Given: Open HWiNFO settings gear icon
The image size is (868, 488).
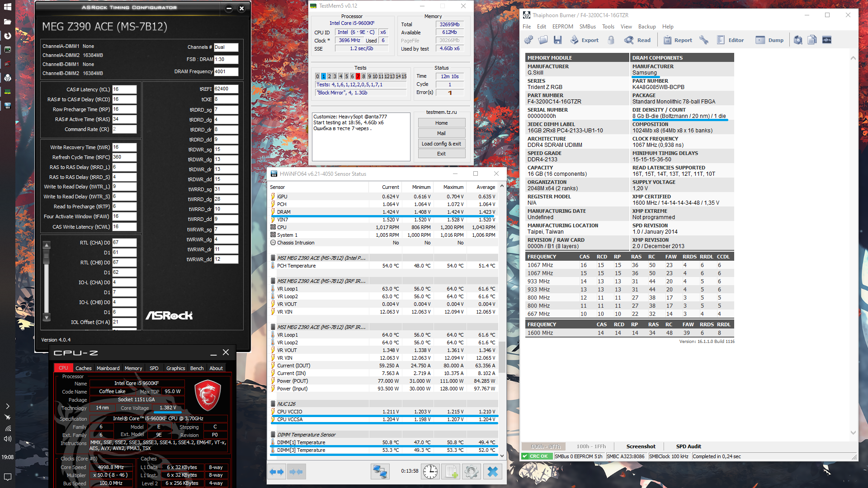Looking at the screenshot, I should click(471, 472).
